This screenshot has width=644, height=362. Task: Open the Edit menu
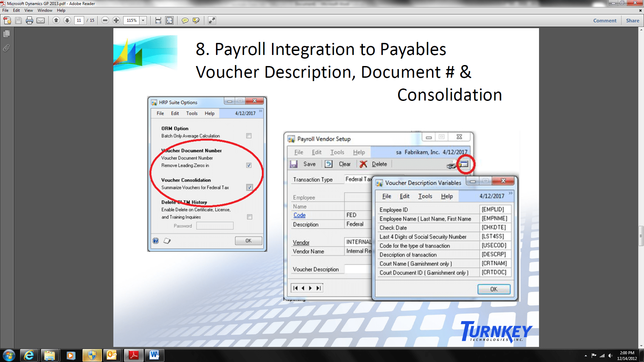tap(16, 10)
